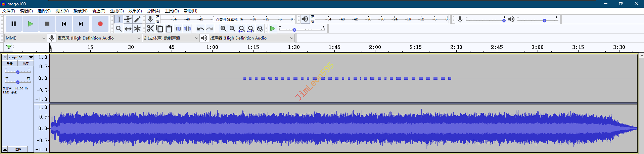Select the Envelope tool
The height and width of the screenshot is (154, 644).
[128, 19]
